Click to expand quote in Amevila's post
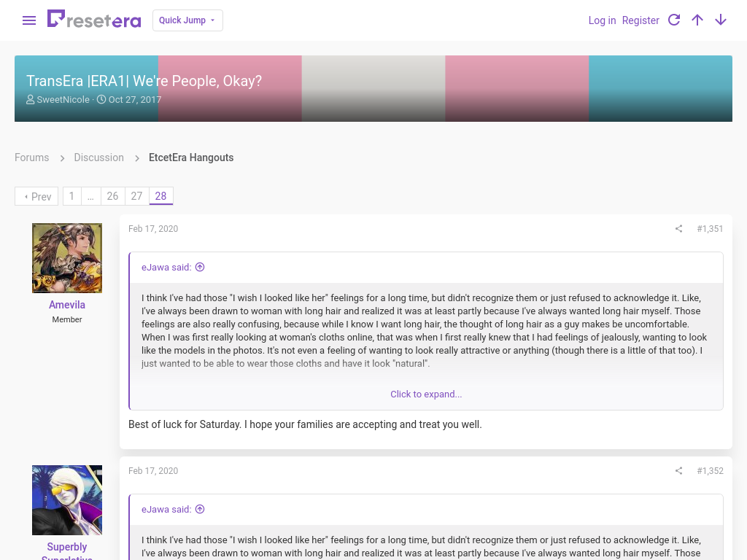The image size is (747, 560). (426, 394)
